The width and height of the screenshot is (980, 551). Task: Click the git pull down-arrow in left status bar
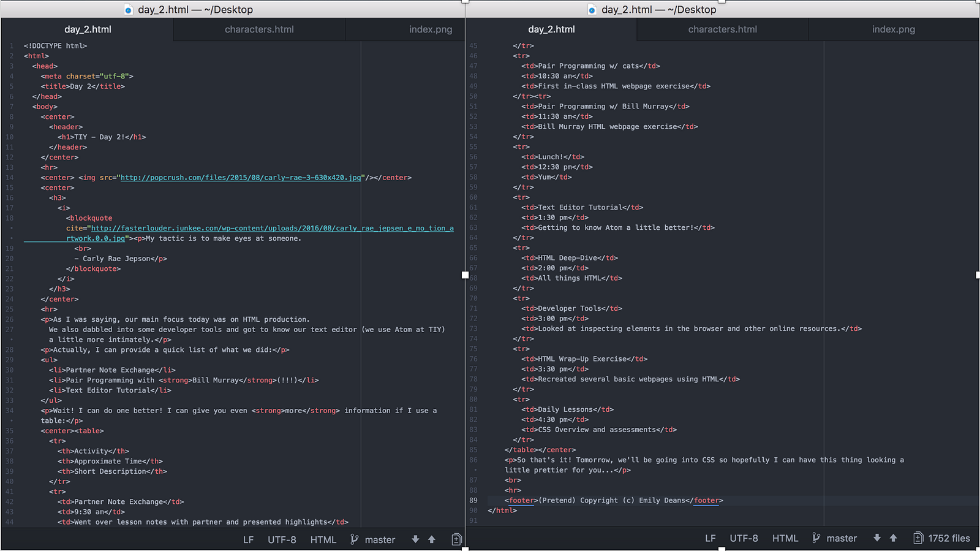click(x=415, y=539)
